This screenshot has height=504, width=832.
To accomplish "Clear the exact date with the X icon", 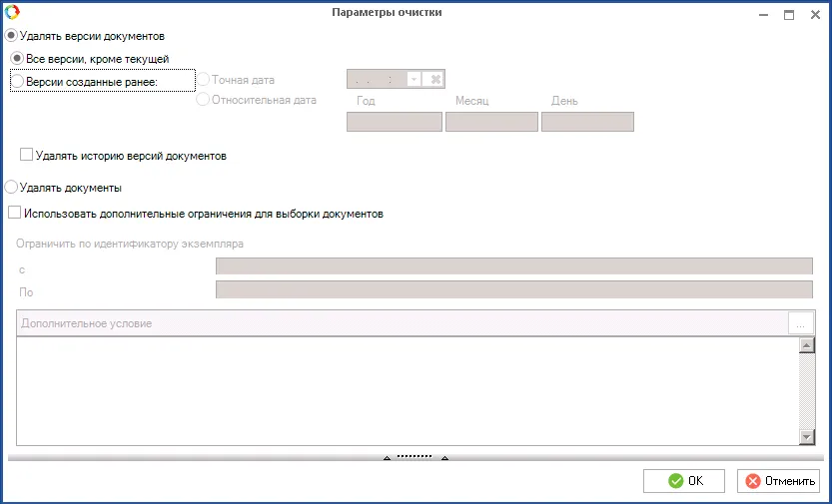I will [435, 80].
